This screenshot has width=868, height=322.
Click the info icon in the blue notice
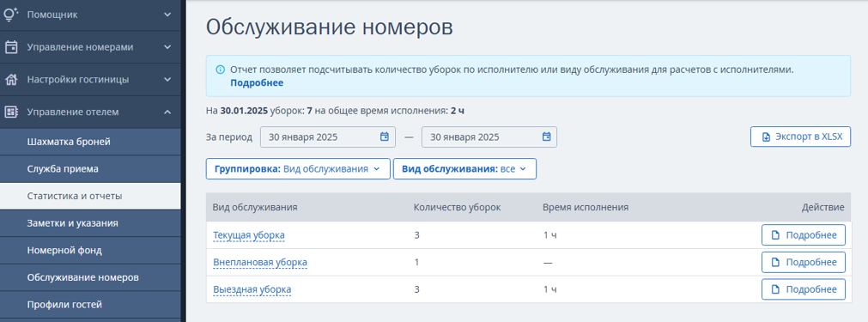221,70
